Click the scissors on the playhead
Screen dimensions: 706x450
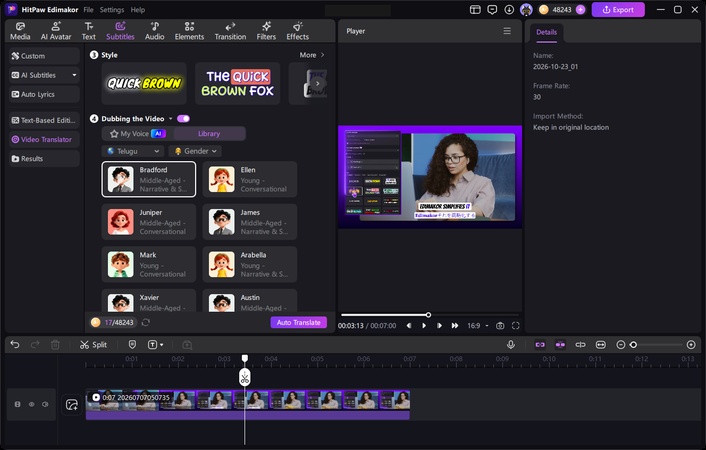point(244,377)
